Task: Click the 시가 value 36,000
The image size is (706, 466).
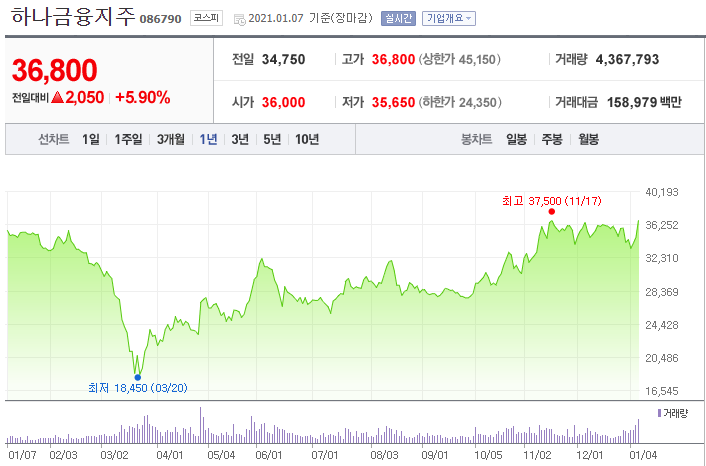Action: coord(284,102)
